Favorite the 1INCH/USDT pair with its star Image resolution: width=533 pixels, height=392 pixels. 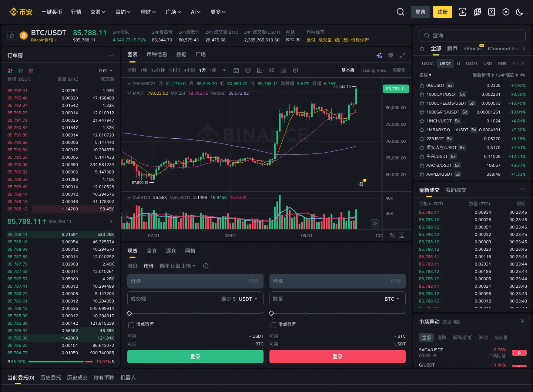[x=422, y=121]
